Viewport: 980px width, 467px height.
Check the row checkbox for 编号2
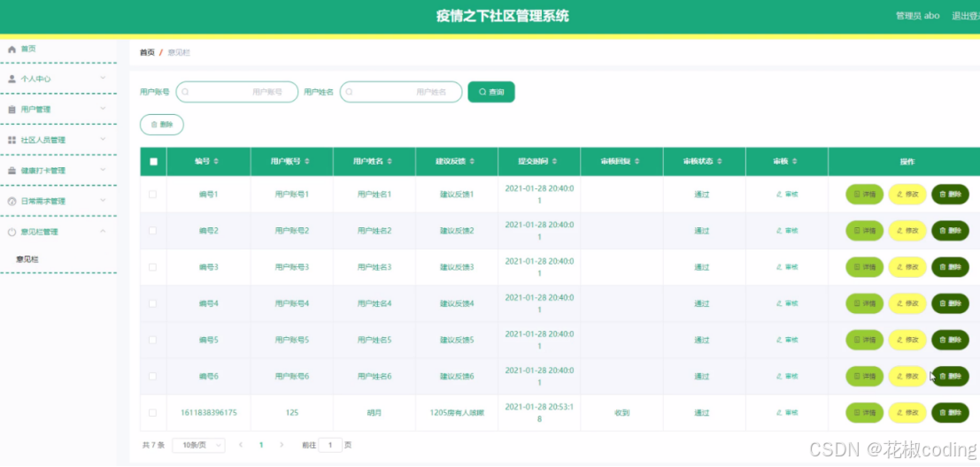tap(152, 230)
